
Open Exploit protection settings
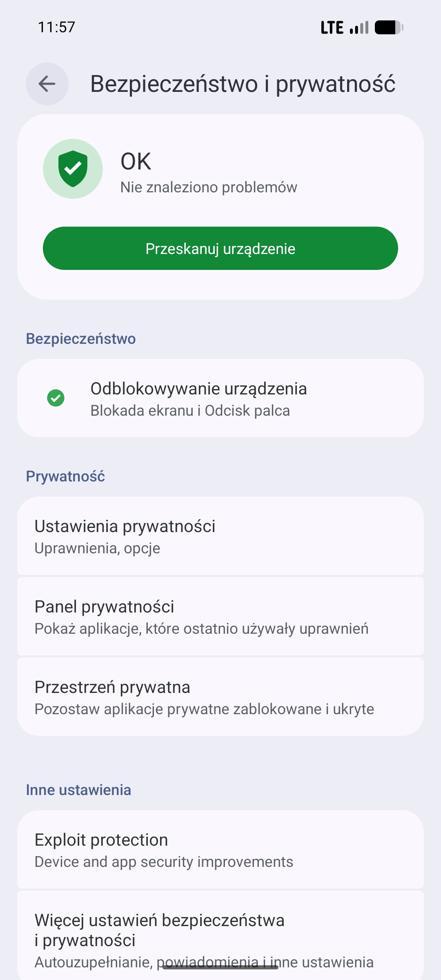[x=220, y=850]
